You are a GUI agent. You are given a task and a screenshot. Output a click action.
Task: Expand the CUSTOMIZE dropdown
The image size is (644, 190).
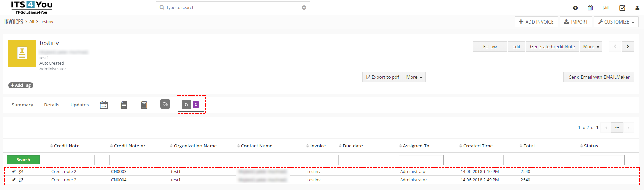tap(616, 22)
